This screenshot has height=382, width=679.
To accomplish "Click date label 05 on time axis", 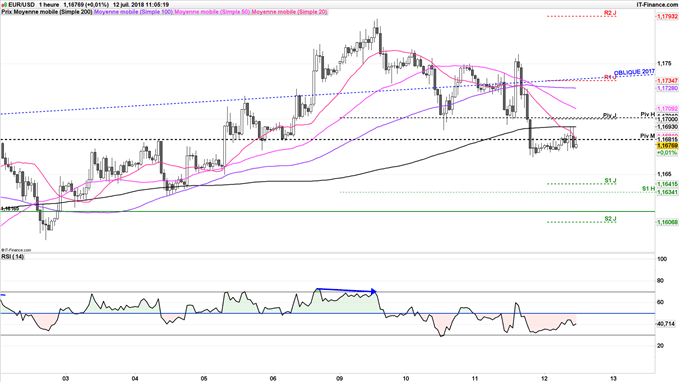I will pos(204,378).
